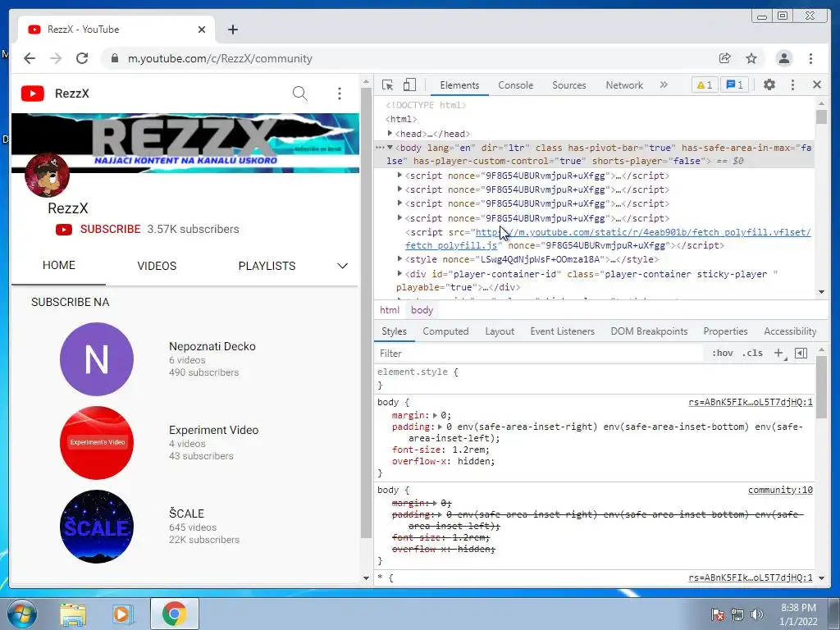Expand more channel tabs chevron
This screenshot has height=630, width=840.
pyautogui.click(x=342, y=266)
